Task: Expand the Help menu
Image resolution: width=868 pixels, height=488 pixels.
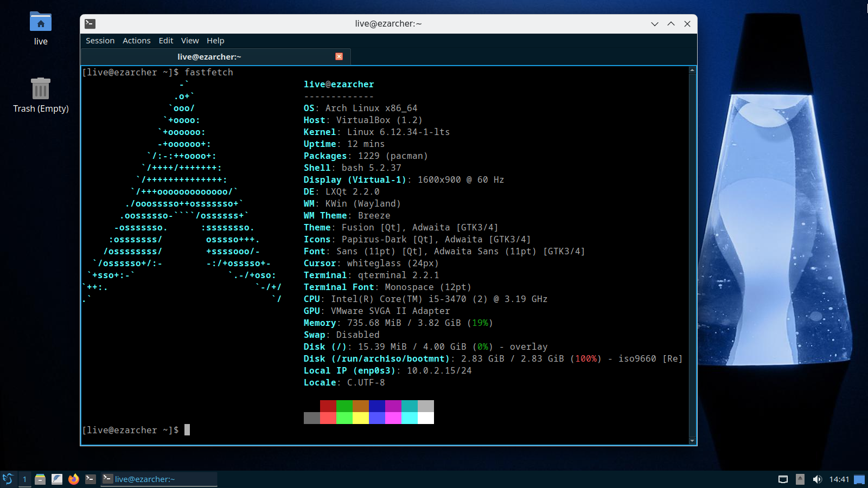Action: pos(215,41)
